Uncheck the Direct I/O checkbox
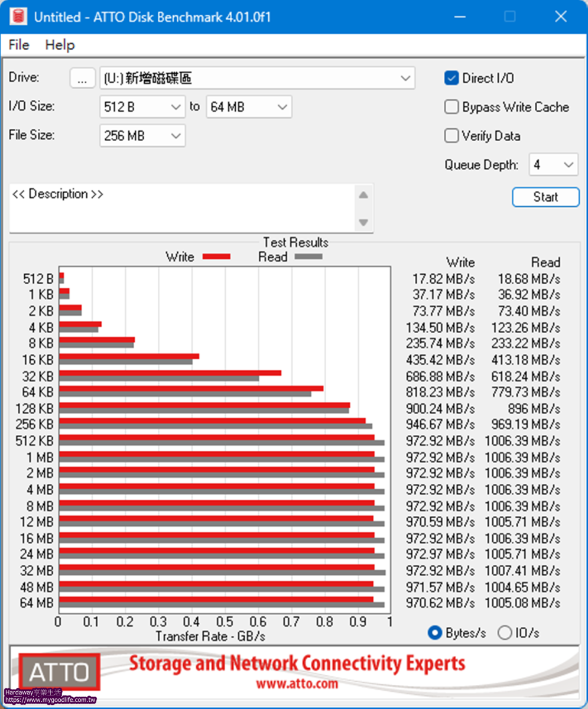This screenshot has height=709, width=588. [x=451, y=78]
